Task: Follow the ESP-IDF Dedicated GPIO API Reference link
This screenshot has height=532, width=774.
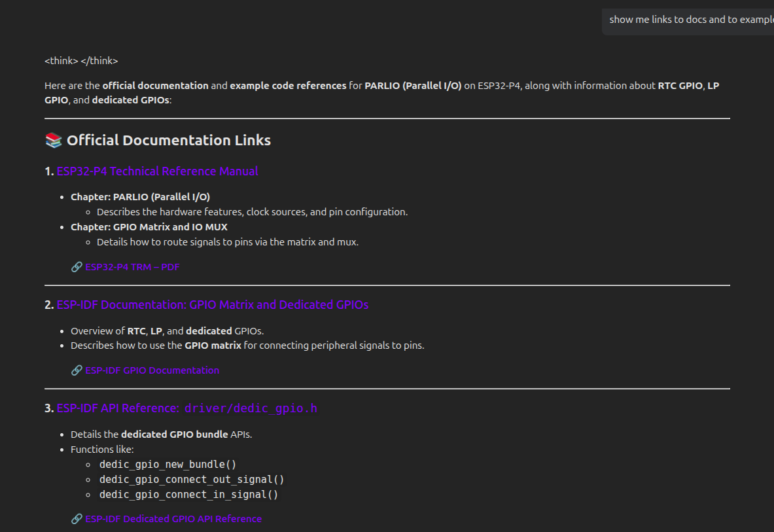Action: 173,519
